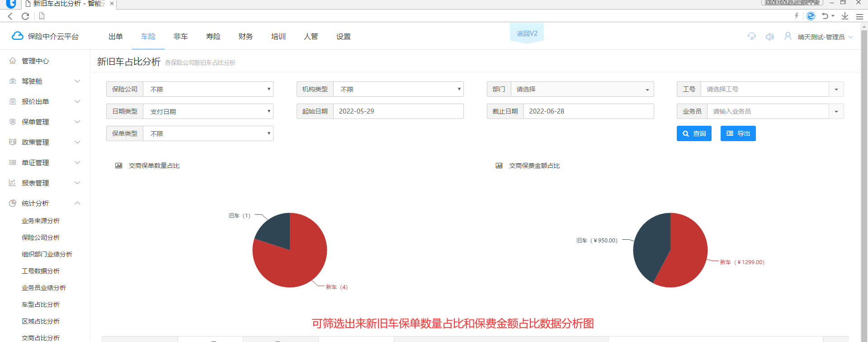
Task: Click the browser back arrow
Action: coord(10,16)
